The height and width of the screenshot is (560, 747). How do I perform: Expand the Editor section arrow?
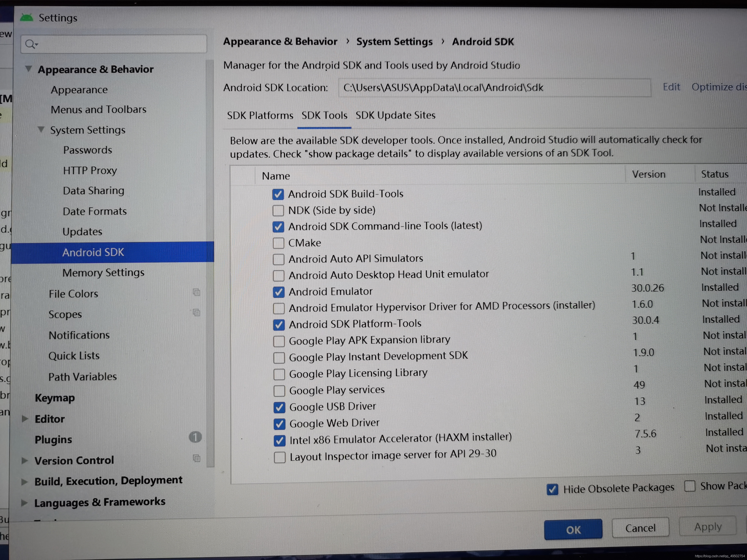click(25, 419)
